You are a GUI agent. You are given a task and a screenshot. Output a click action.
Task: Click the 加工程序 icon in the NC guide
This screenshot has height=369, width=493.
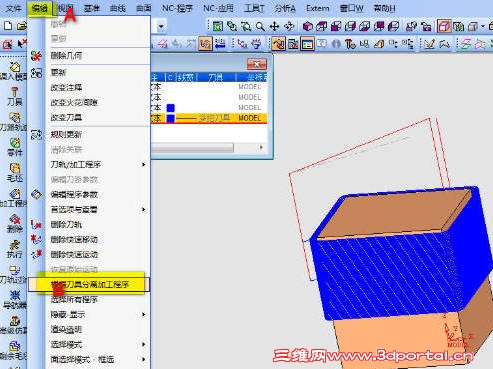tap(14, 198)
